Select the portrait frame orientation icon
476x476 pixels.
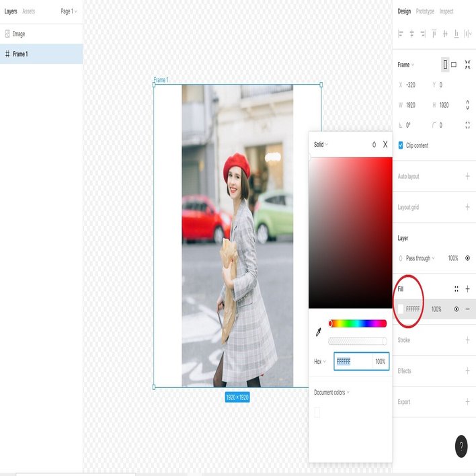pyautogui.click(x=445, y=65)
